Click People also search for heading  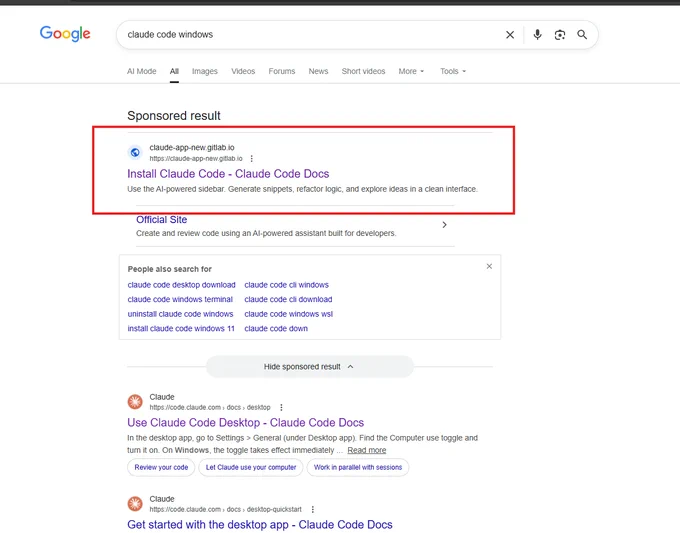pyautogui.click(x=170, y=269)
